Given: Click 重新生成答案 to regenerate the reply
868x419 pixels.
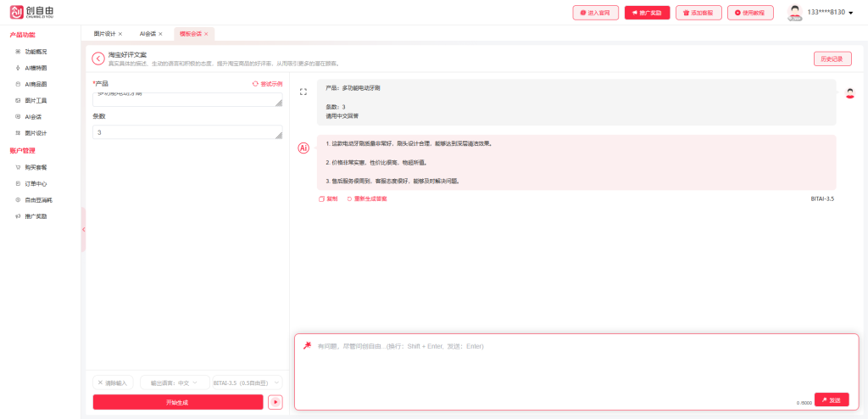Looking at the screenshot, I should (366, 198).
